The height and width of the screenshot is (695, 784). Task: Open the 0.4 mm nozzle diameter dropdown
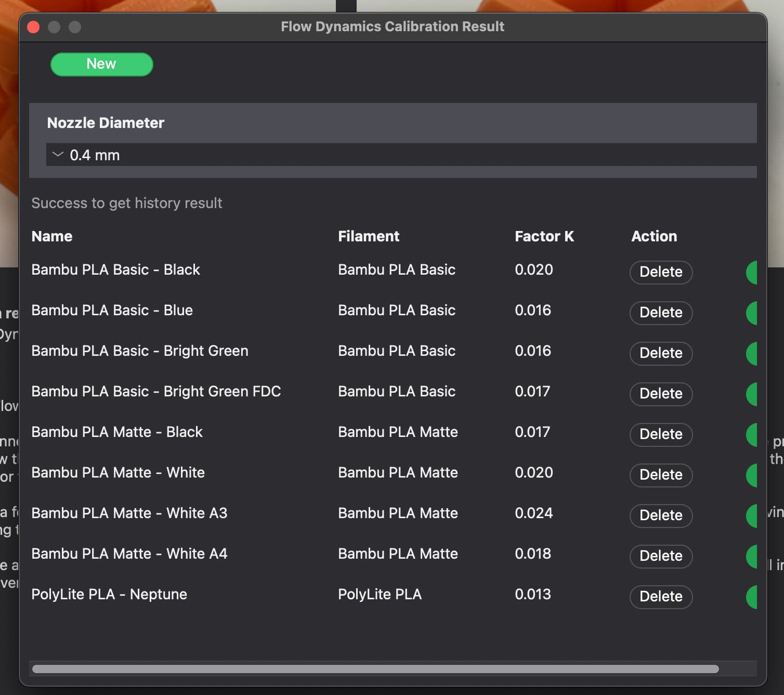click(x=401, y=155)
